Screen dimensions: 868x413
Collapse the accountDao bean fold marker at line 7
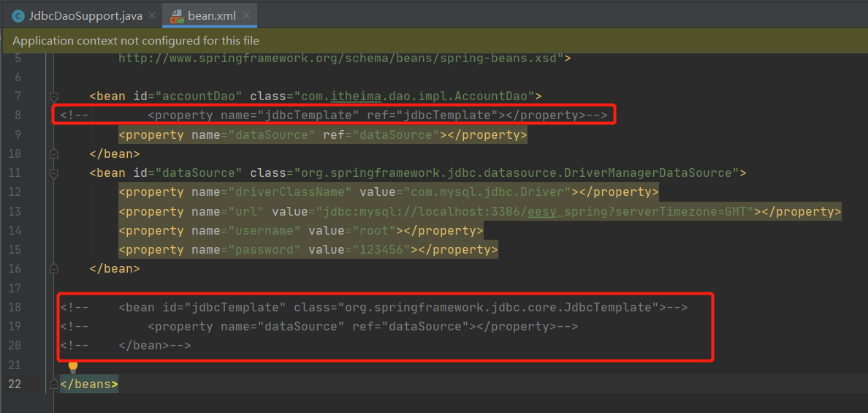click(53, 96)
